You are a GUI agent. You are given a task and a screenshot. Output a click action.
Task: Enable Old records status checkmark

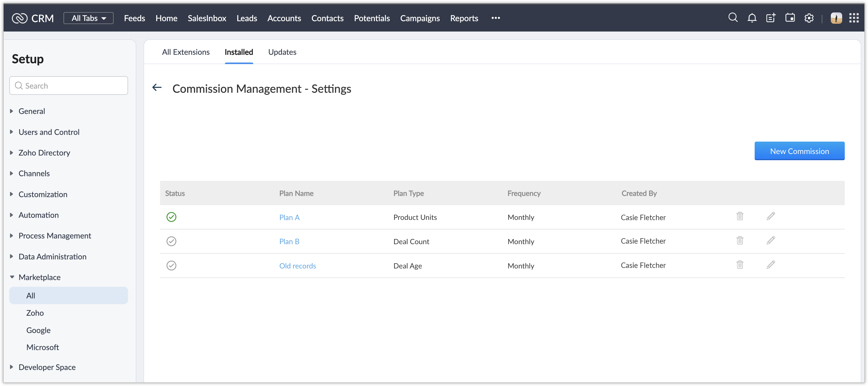coord(171,265)
